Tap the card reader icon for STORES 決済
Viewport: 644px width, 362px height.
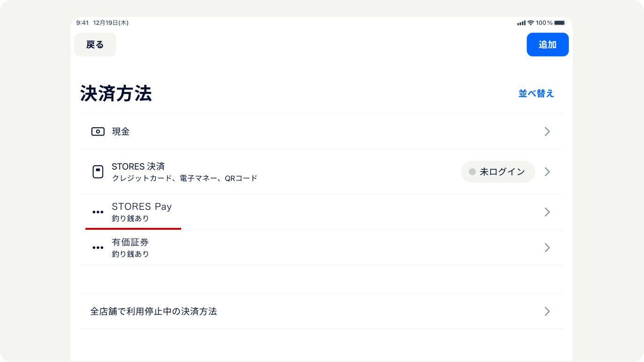pos(98,172)
